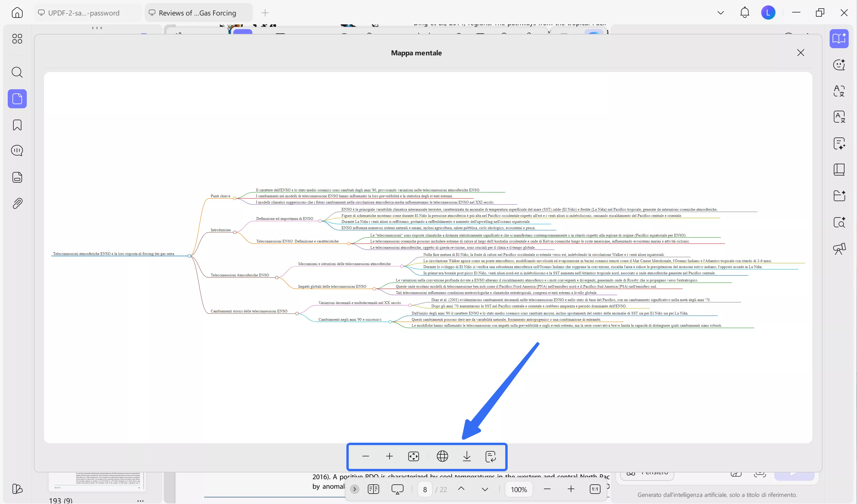Download the generated mind map
Image resolution: width=857 pixels, height=504 pixels.
(x=467, y=456)
